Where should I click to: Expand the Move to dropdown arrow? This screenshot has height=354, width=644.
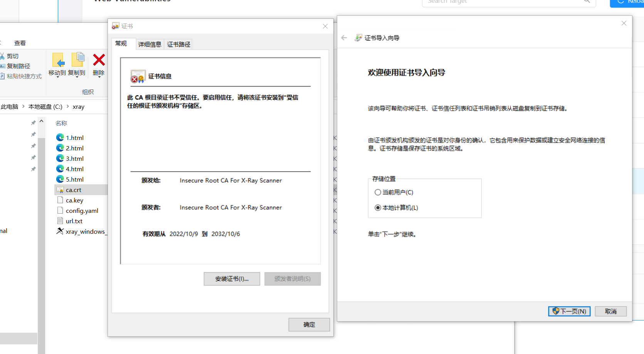coord(57,77)
